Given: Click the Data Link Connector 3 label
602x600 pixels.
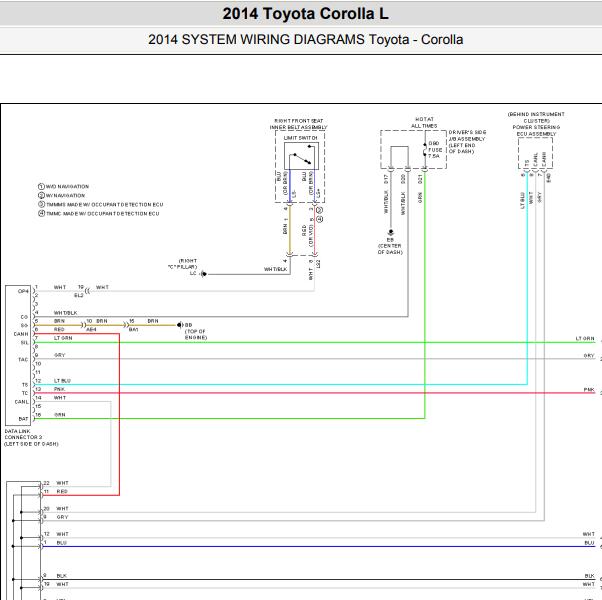Looking at the screenshot, I should click(31, 437).
